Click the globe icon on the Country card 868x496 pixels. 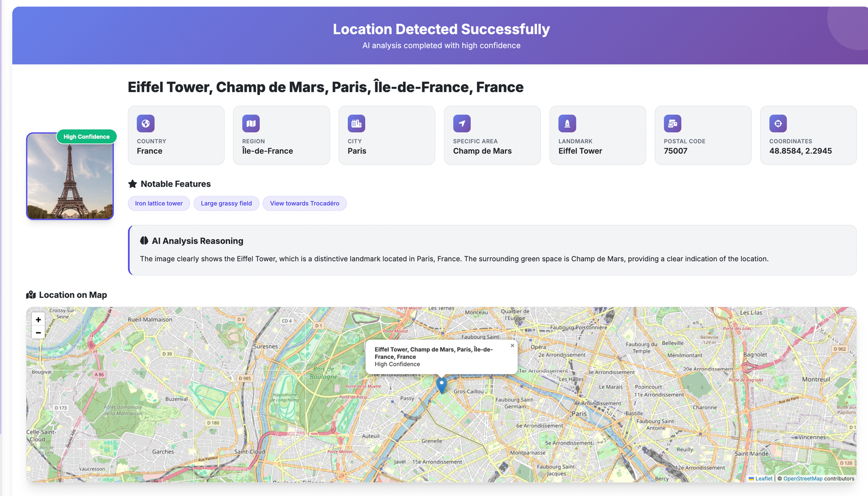[x=145, y=123]
